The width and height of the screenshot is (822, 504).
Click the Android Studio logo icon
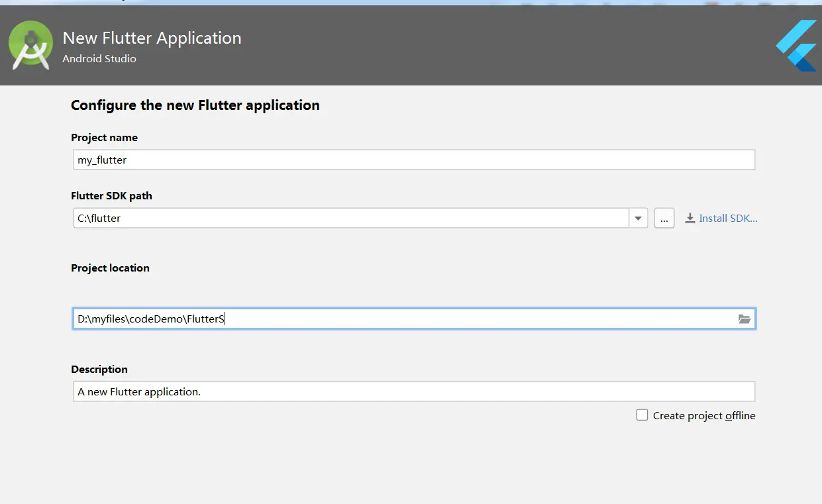tap(30, 45)
